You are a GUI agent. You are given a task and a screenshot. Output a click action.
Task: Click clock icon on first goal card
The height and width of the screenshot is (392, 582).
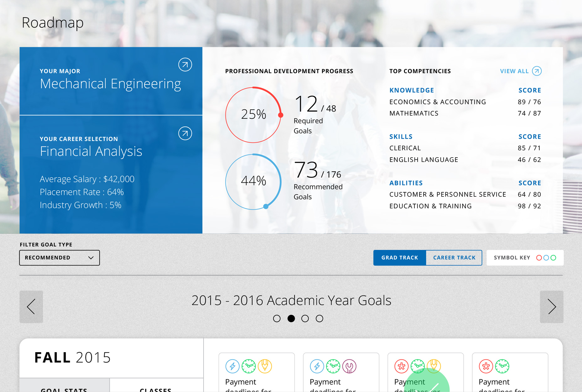click(249, 366)
